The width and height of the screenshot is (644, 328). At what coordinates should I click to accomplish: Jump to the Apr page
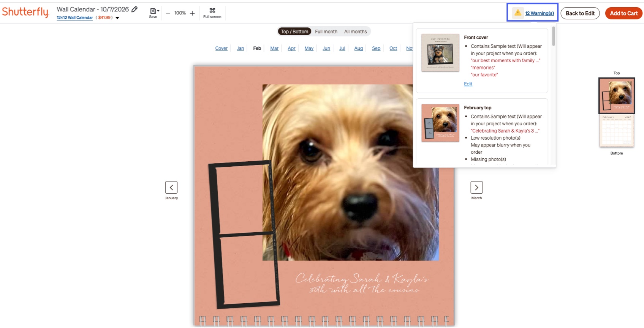point(291,48)
